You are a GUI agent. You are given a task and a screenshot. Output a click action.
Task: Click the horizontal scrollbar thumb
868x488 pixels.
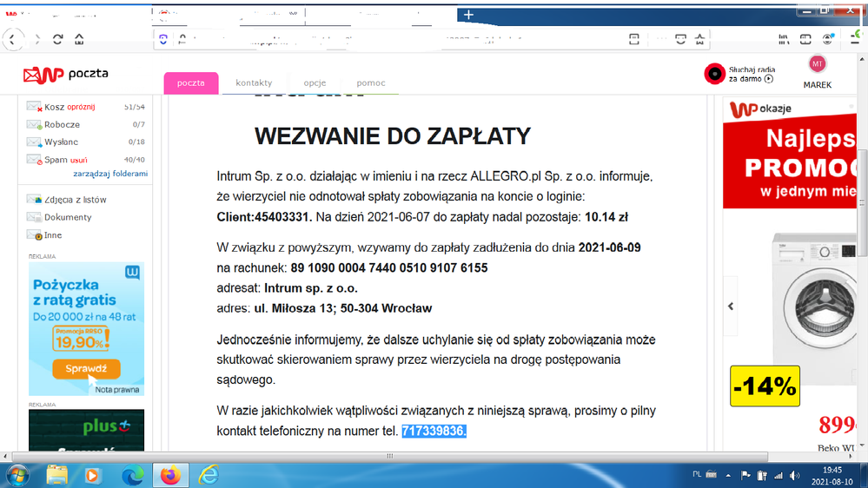[390, 457]
